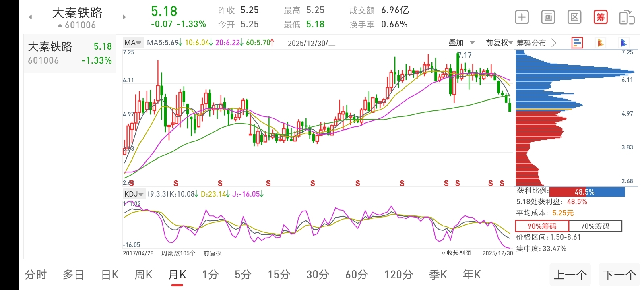Toggle the red chip distribution icon (筹)
This screenshot has height=290, width=644.
coord(601,17)
